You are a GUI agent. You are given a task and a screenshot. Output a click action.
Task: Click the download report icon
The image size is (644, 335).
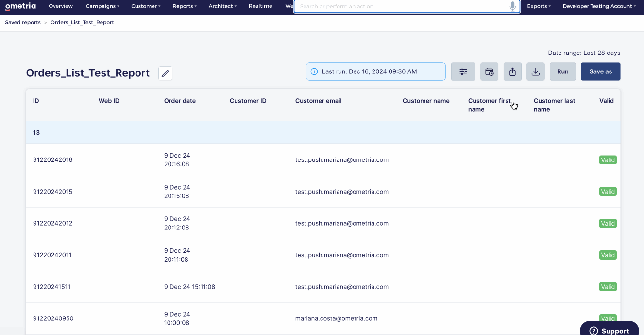click(x=536, y=71)
